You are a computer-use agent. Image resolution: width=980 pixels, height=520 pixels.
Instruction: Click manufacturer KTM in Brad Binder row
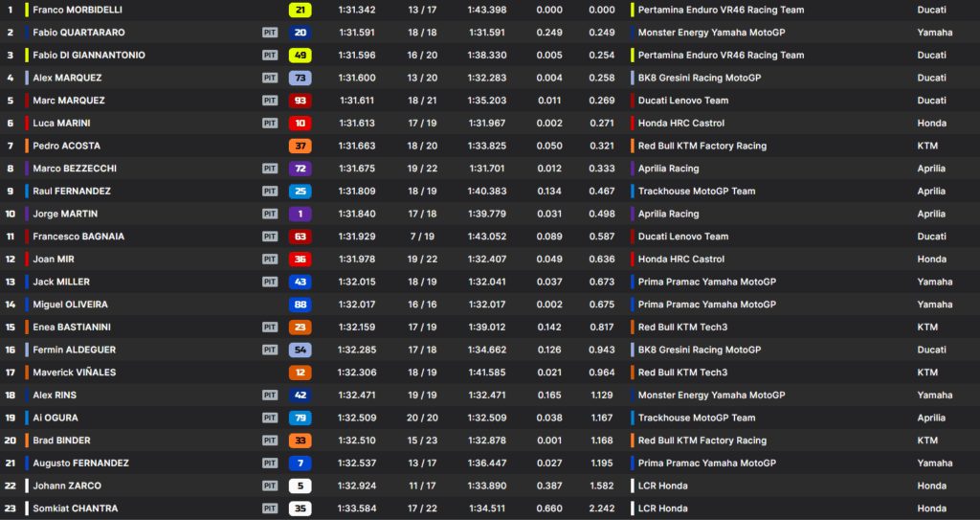tap(927, 440)
